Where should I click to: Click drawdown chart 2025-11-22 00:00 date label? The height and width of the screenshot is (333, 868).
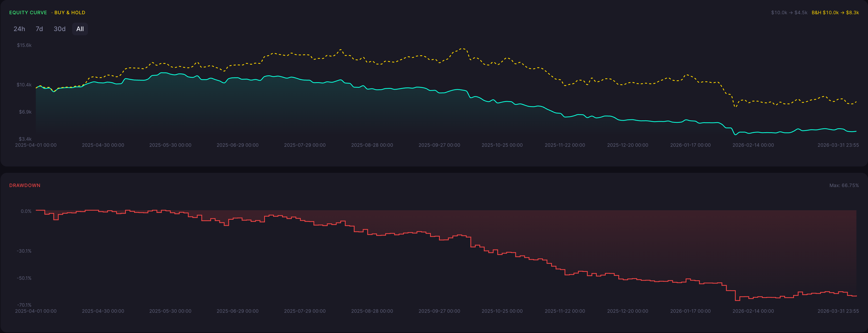tap(565, 311)
